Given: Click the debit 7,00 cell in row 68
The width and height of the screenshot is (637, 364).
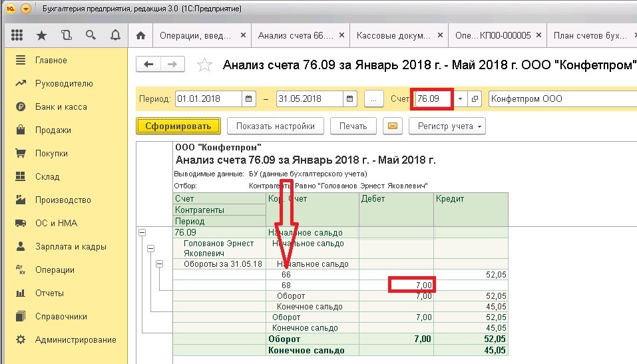Looking at the screenshot, I should [x=396, y=285].
